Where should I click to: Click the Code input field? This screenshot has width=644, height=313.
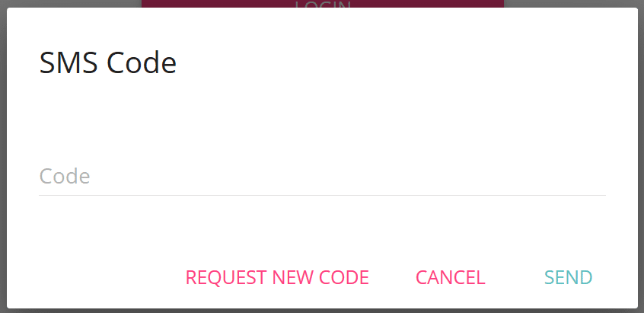click(x=322, y=177)
